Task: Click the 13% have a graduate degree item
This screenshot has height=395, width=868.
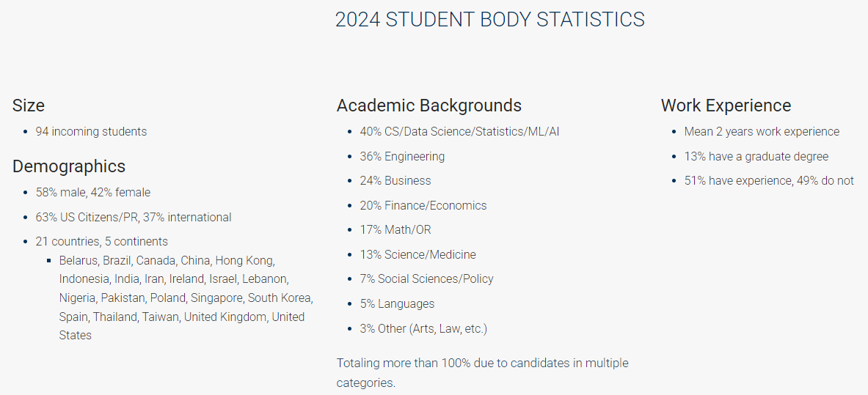Action: pos(756,157)
